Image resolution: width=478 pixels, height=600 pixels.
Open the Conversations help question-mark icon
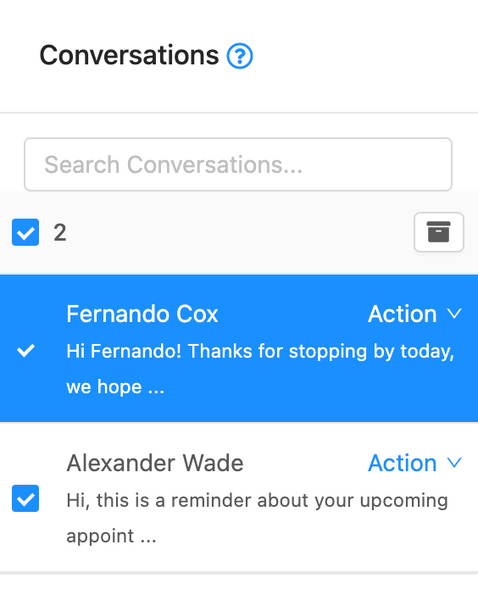point(240,56)
